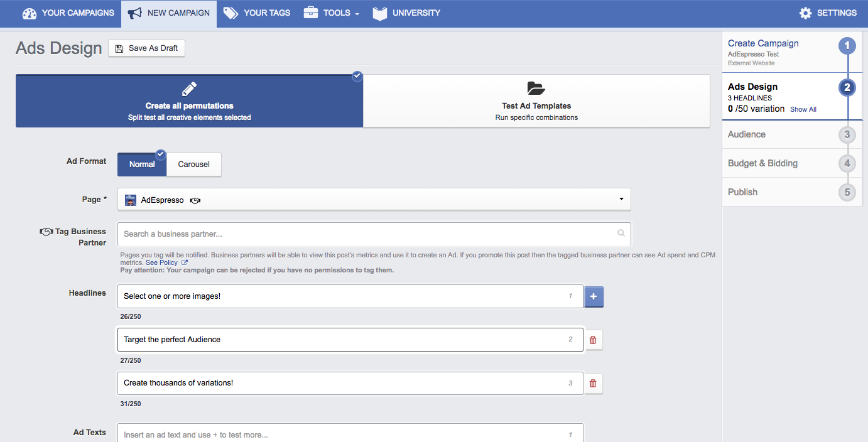Click the Your Campaigns dashboard icon
Screen dimensions: 868x442
coord(30,13)
